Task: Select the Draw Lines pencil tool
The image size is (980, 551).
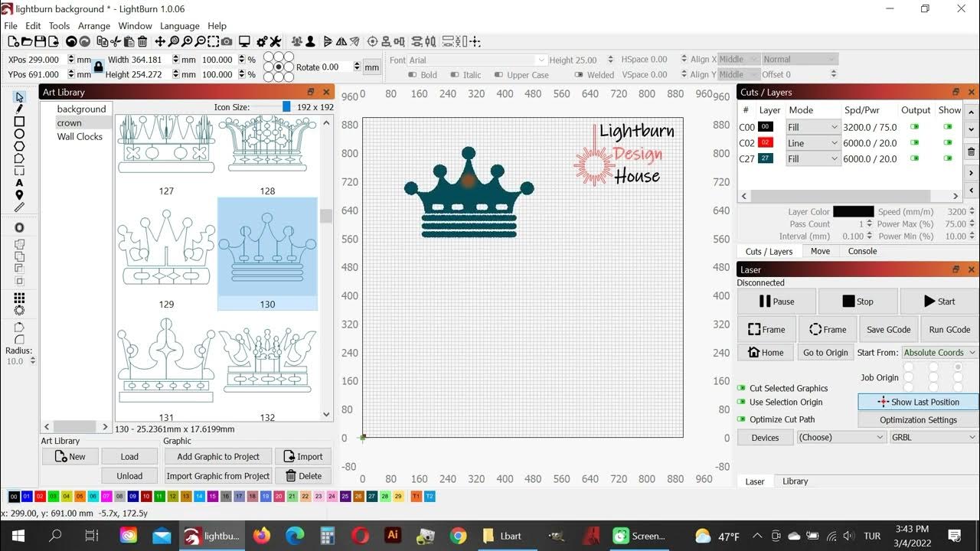Action: [x=19, y=109]
